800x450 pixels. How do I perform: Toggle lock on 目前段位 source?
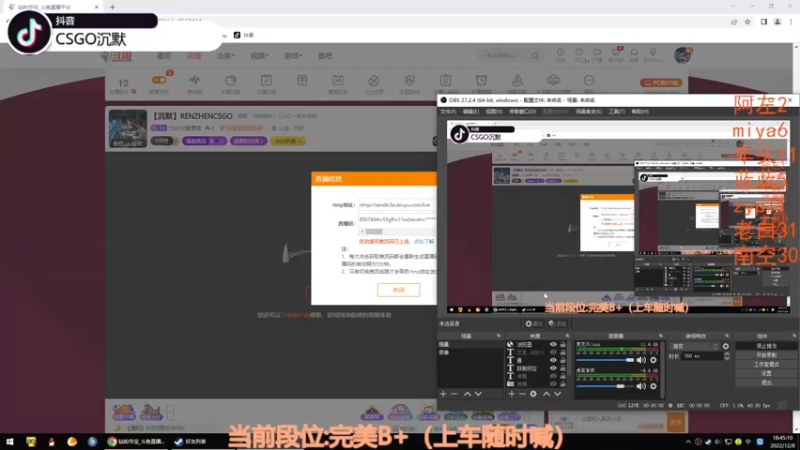point(563,368)
